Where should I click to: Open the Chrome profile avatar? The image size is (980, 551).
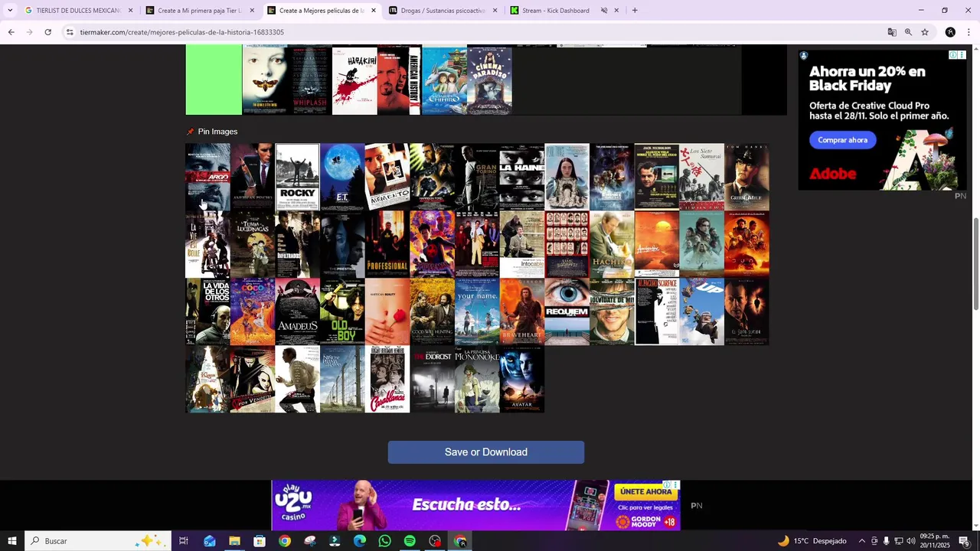point(950,32)
